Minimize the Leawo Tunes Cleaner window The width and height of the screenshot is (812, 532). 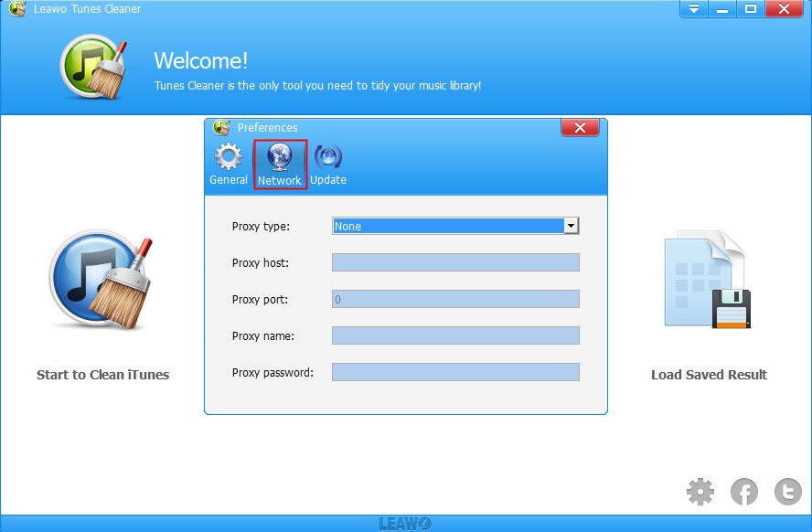coord(722,9)
